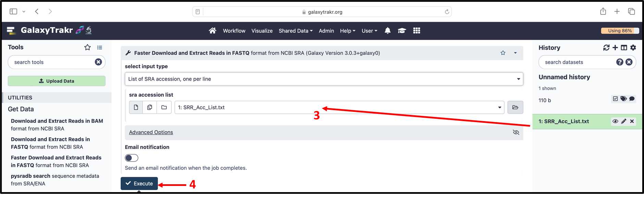This screenshot has width=644, height=200.
Task: Open Admin page
Action: 326,31
